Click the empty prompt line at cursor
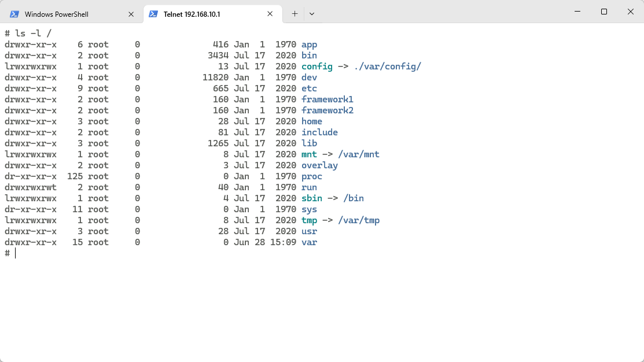Image resolution: width=644 pixels, height=362 pixels. tap(16, 253)
